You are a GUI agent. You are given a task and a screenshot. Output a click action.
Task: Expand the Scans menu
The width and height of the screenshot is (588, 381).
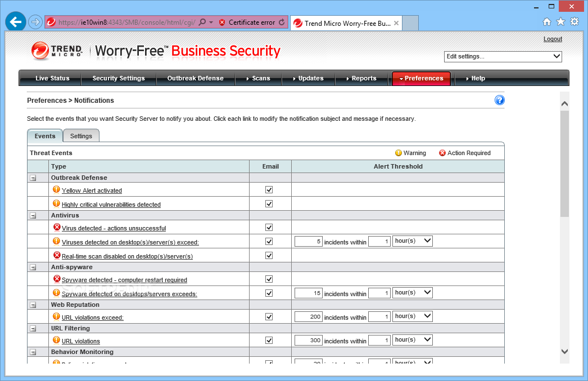click(x=259, y=78)
